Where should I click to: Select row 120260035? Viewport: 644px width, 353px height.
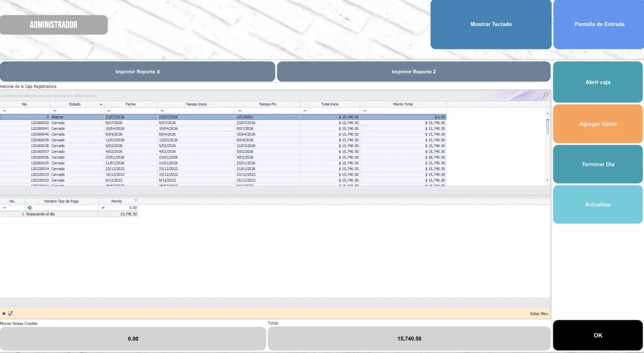tap(223, 163)
